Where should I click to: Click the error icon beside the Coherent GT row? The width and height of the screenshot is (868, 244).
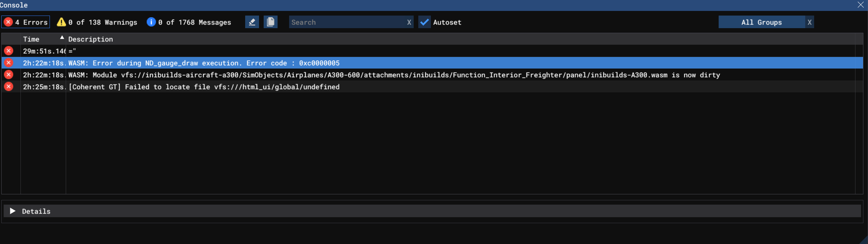click(x=9, y=87)
